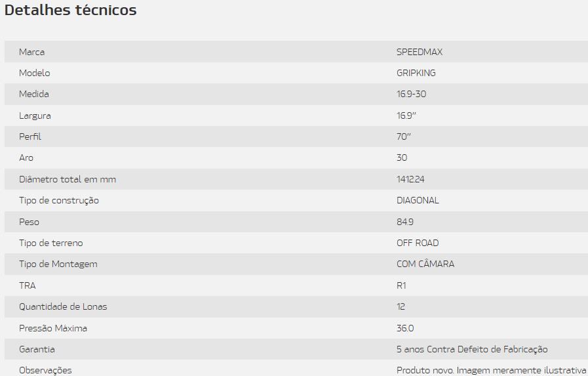Click the DIAGONAL construction type value
The height and width of the screenshot is (376, 588).
coord(418,200)
